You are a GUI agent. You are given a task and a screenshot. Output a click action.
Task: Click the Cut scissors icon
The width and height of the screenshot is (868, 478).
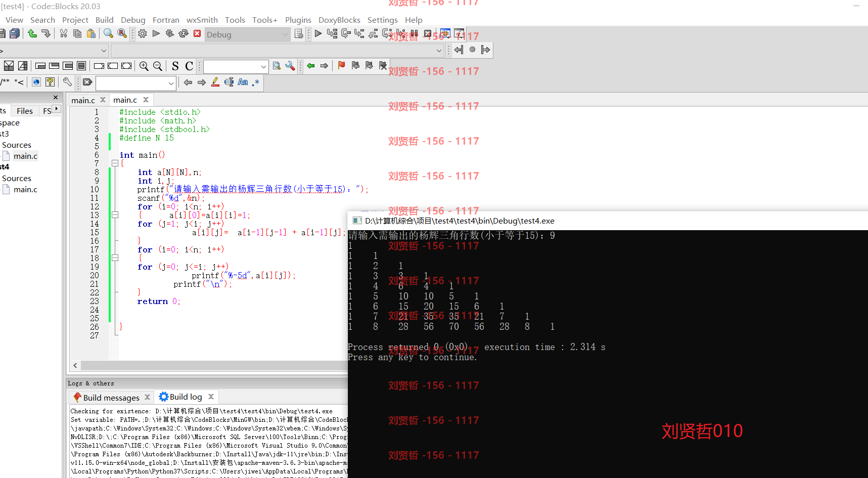(64, 33)
